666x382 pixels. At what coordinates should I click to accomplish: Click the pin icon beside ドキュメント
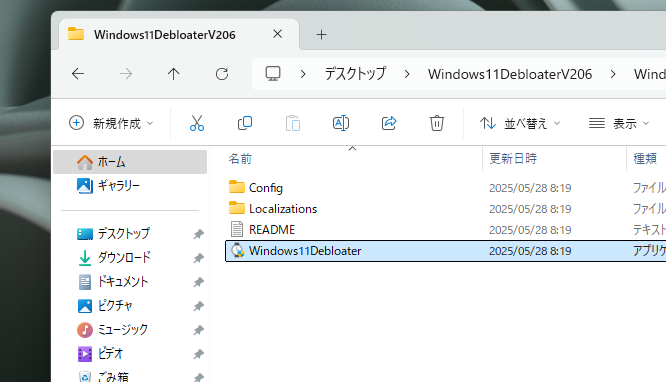[x=198, y=282]
